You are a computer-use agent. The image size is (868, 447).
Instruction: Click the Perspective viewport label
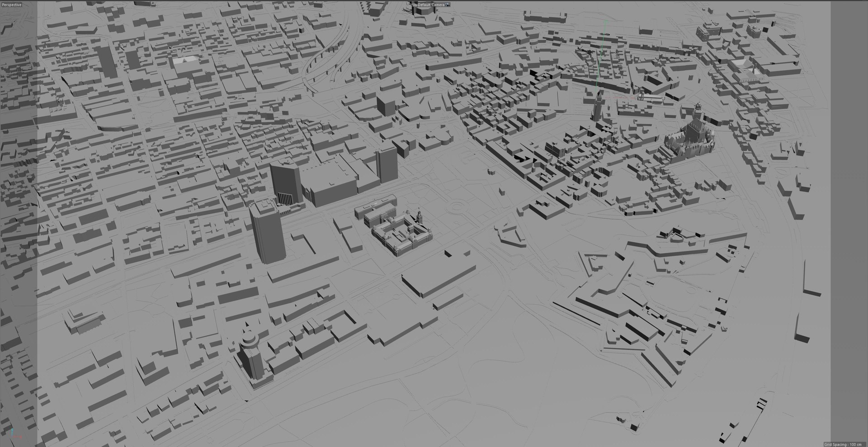[x=11, y=5]
